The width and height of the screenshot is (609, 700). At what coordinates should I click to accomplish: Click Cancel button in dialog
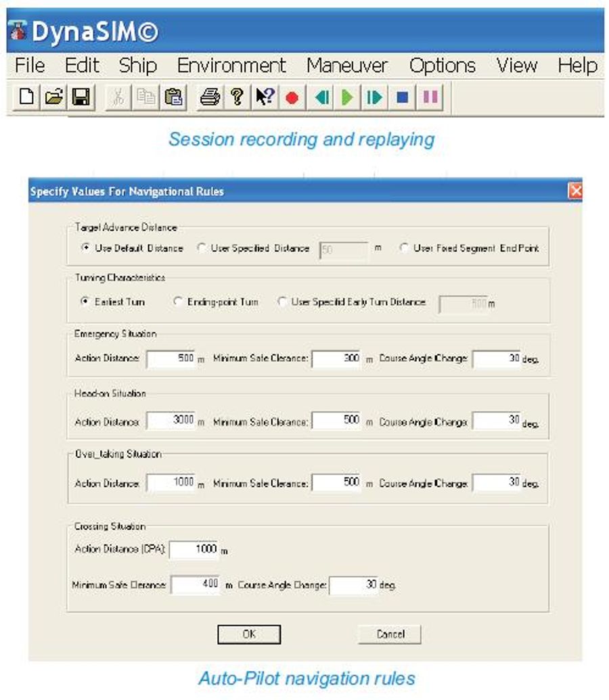390,634
